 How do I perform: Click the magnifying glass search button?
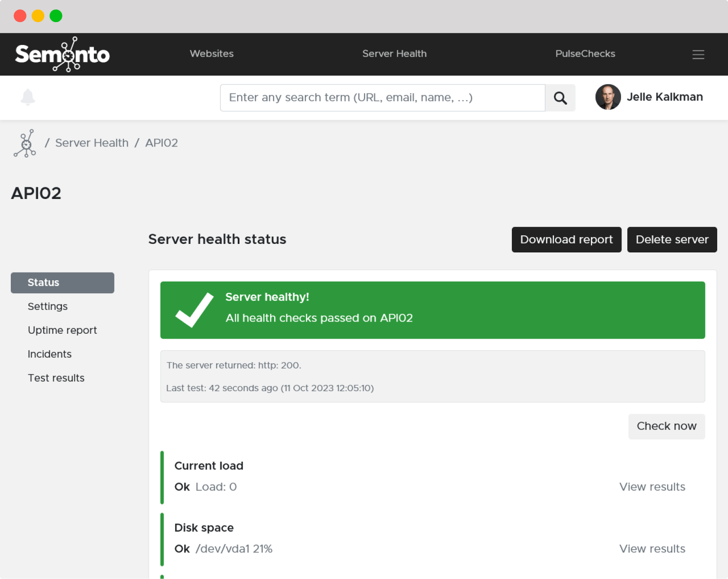coord(560,98)
